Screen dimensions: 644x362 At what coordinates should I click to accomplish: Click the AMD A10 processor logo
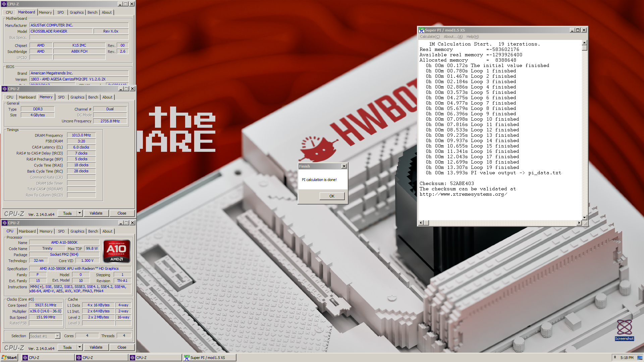click(x=116, y=251)
